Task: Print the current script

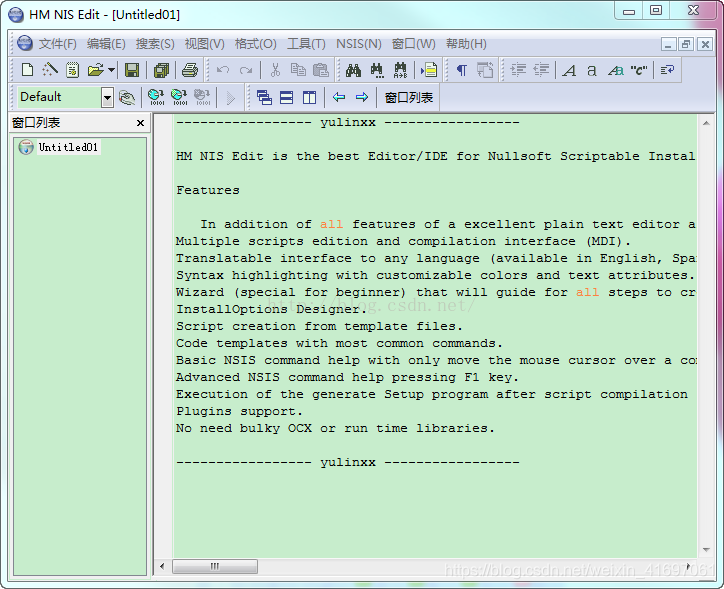Action: (190, 70)
